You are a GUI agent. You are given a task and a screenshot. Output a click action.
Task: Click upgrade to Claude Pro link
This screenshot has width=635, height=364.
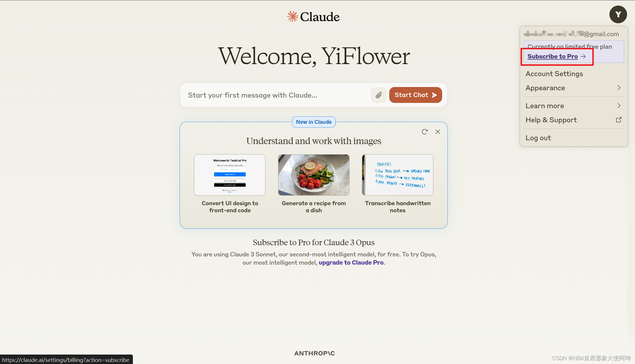(351, 263)
